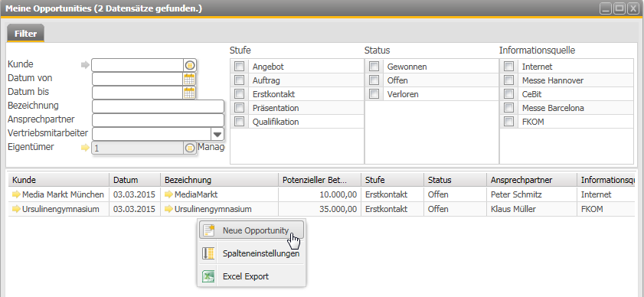
Task: Select Offen cell in Media Markt row
Action: 455,194
